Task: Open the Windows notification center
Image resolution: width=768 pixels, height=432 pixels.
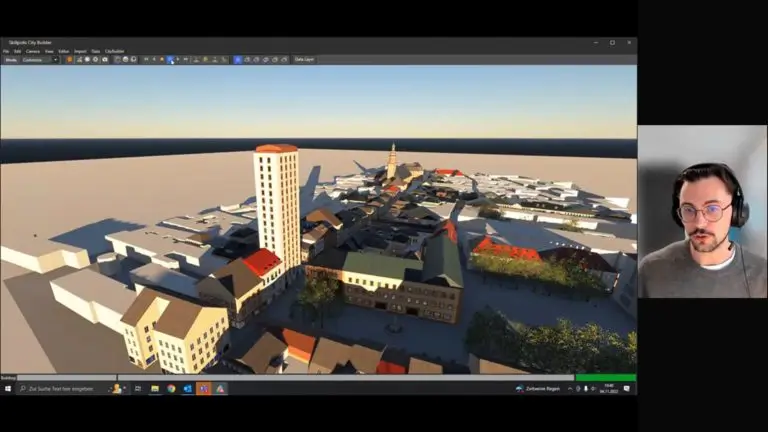Action: pyautogui.click(x=627, y=388)
